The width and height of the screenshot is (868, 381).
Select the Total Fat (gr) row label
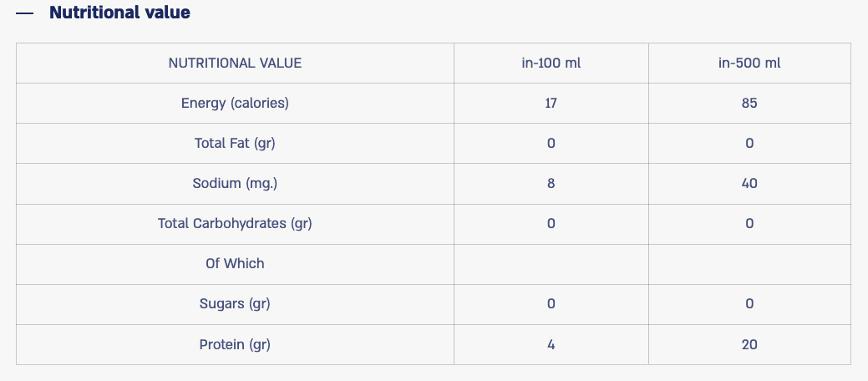(235, 143)
